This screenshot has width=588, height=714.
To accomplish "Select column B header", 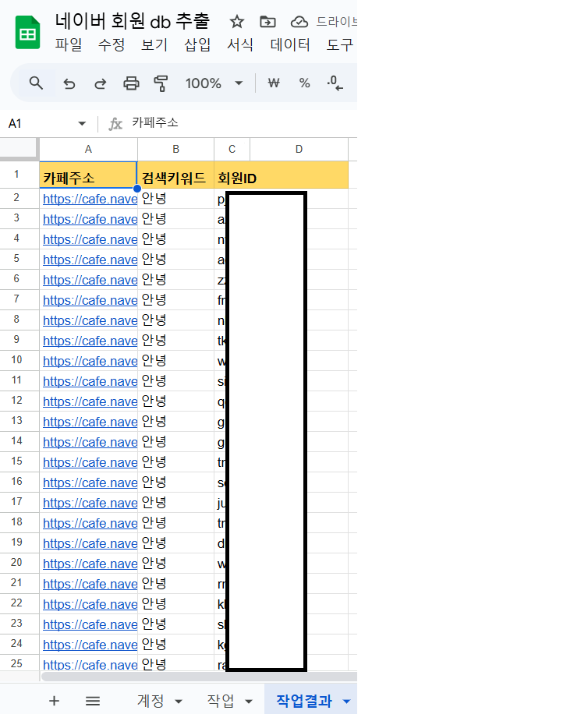I will click(x=175, y=150).
